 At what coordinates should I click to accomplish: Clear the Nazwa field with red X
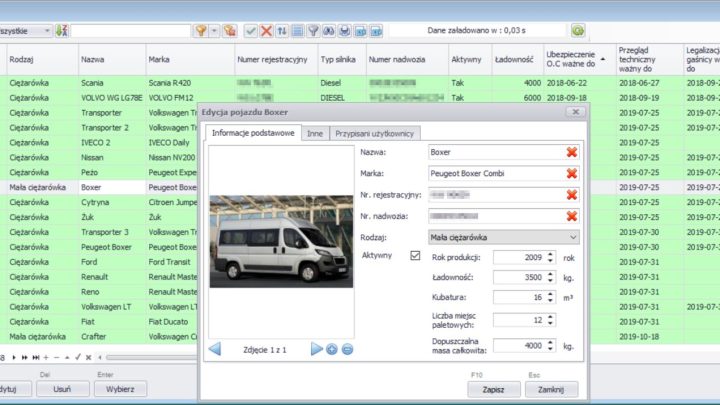click(572, 152)
